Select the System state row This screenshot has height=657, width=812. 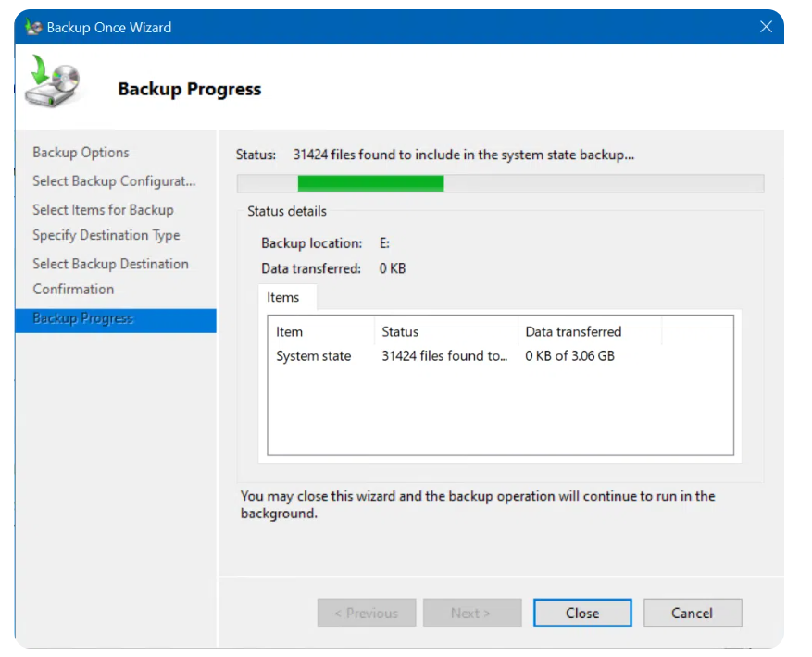pyautogui.click(x=314, y=356)
